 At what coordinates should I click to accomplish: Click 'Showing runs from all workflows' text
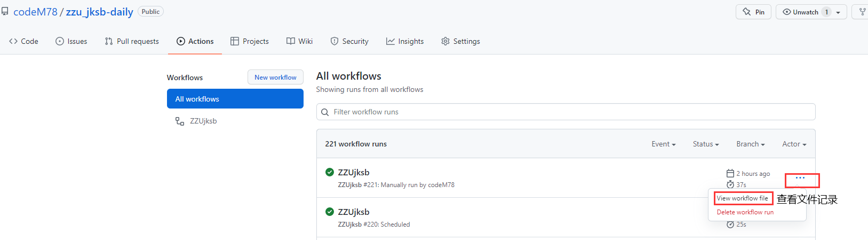click(370, 89)
